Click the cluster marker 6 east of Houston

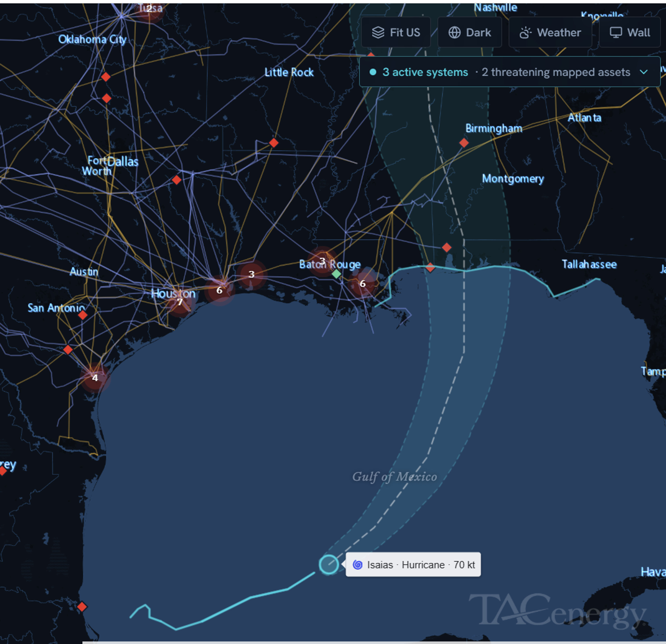click(x=220, y=290)
